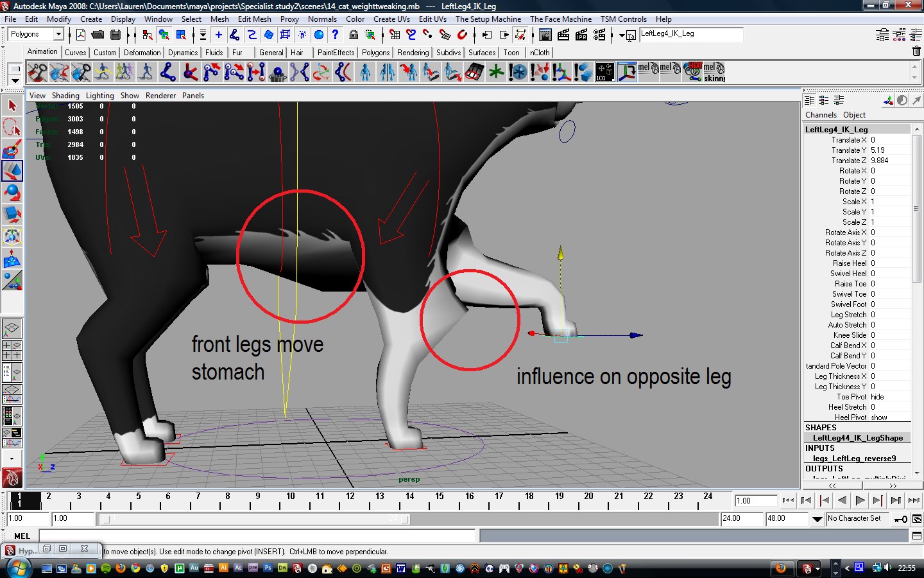
Task: Click the Go to Start of Playback button
Action: coord(789,501)
